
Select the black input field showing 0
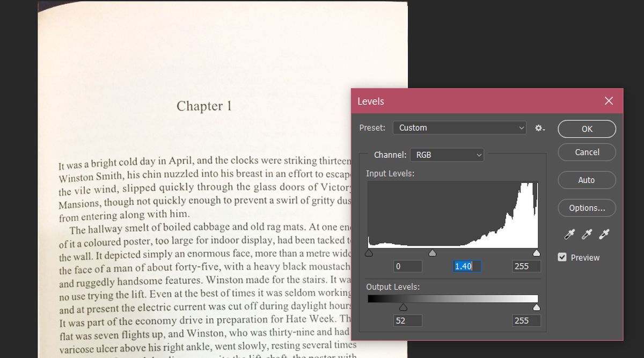click(x=407, y=266)
